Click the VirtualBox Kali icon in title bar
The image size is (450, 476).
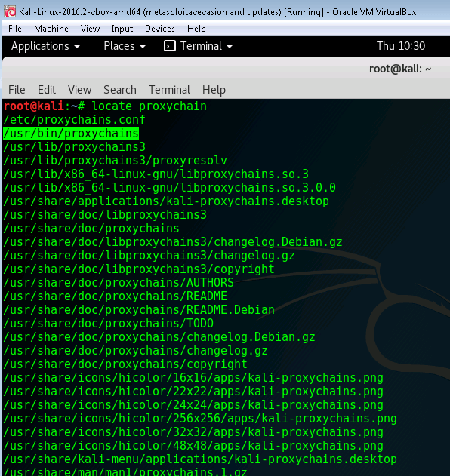[x=10, y=12]
